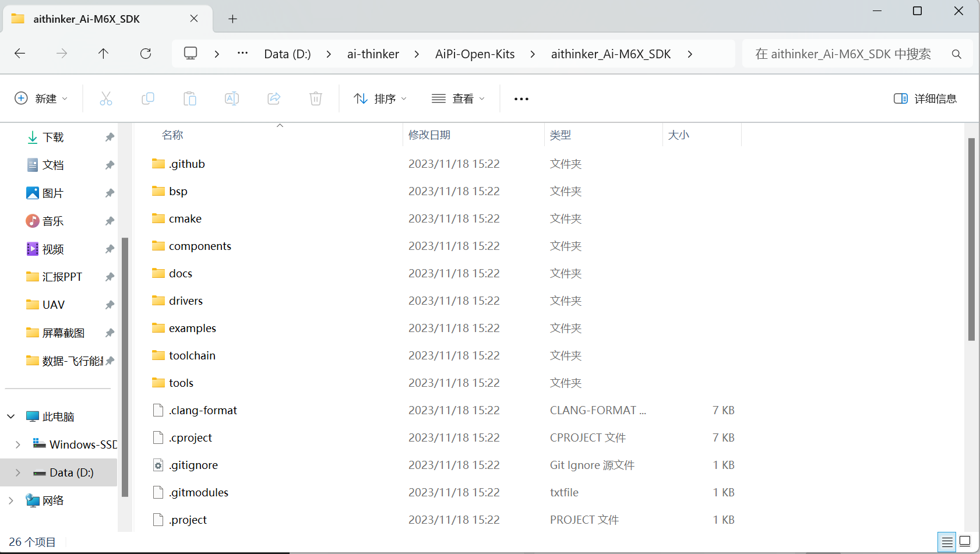This screenshot has width=980, height=554.
Task: Click Data (D:) in the breadcrumb
Action: coord(287,54)
